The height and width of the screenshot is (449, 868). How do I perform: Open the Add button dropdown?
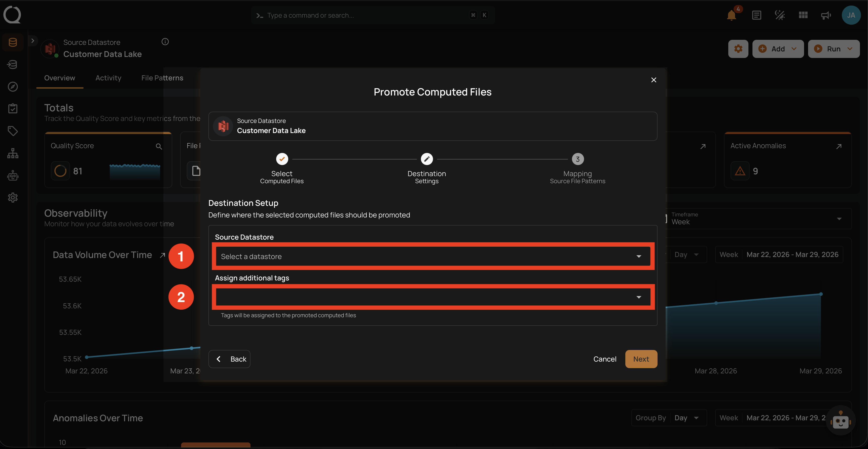point(778,49)
